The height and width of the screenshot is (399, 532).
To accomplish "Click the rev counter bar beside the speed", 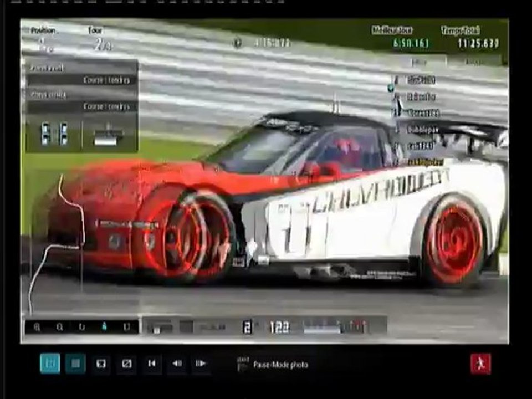I will (335, 327).
